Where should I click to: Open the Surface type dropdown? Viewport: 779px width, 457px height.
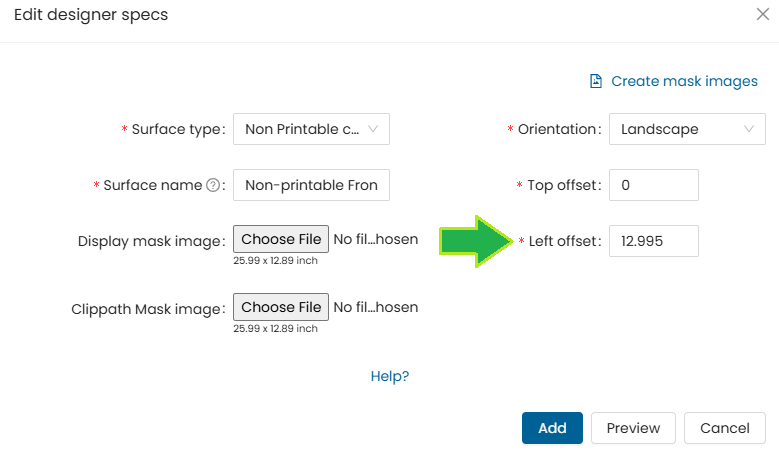310,129
